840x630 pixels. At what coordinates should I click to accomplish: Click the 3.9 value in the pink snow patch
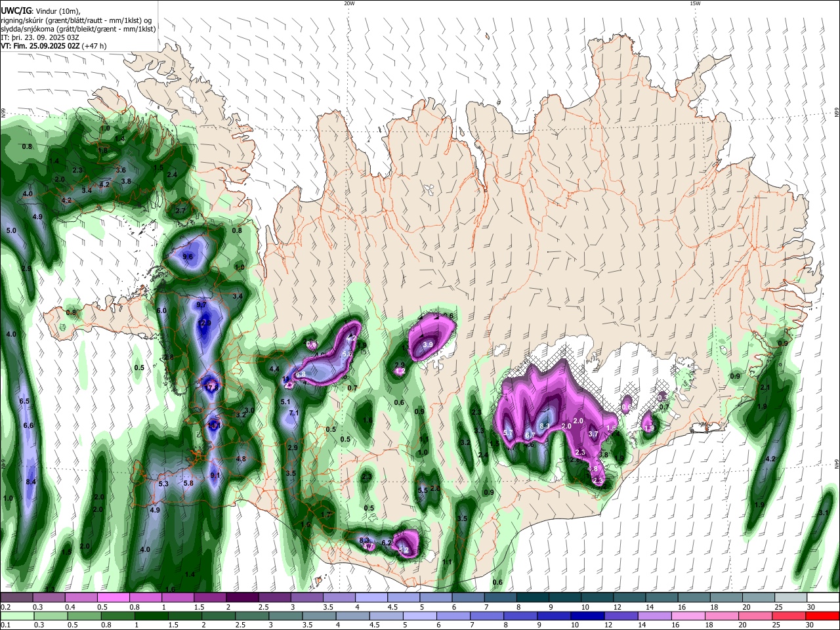pos(429,345)
